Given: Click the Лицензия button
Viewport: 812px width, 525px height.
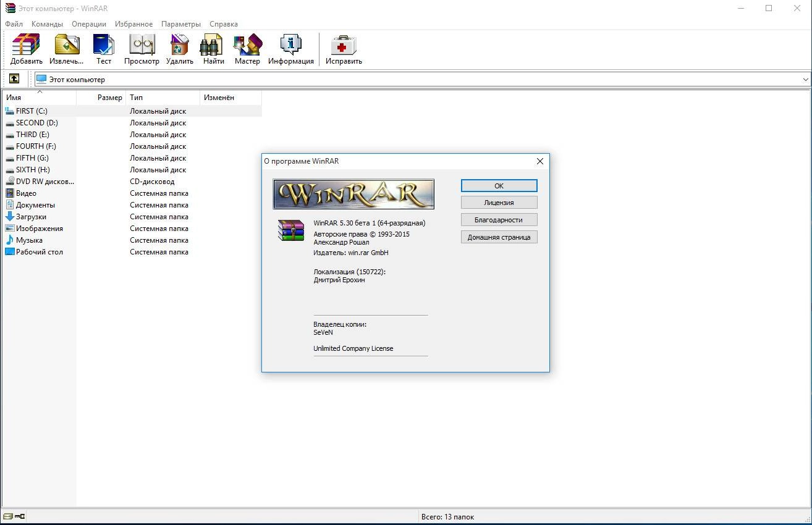Looking at the screenshot, I should click(499, 203).
